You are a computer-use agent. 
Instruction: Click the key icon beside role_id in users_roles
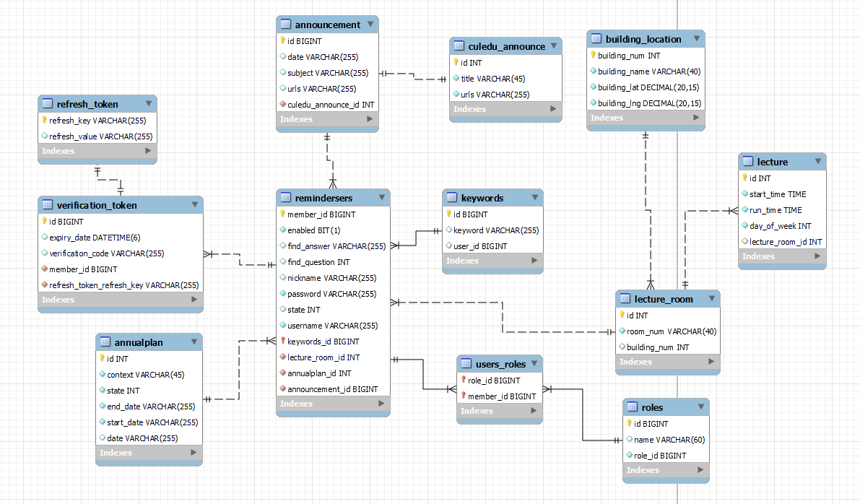click(465, 381)
